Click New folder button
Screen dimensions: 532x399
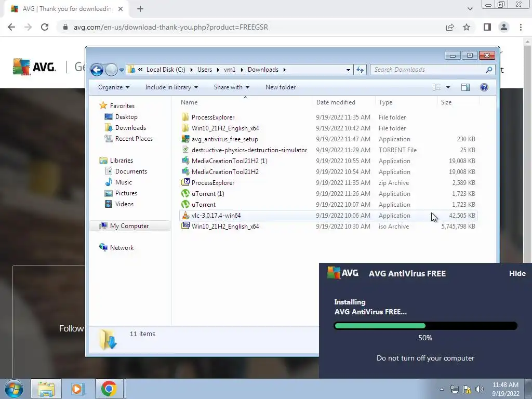point(281,87)
